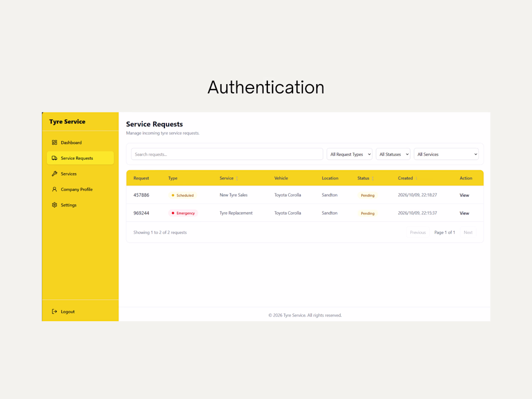Click the Showing 1 to 2 of 2 requests text
The image size is (532, 399).
[x=160, y=233]
